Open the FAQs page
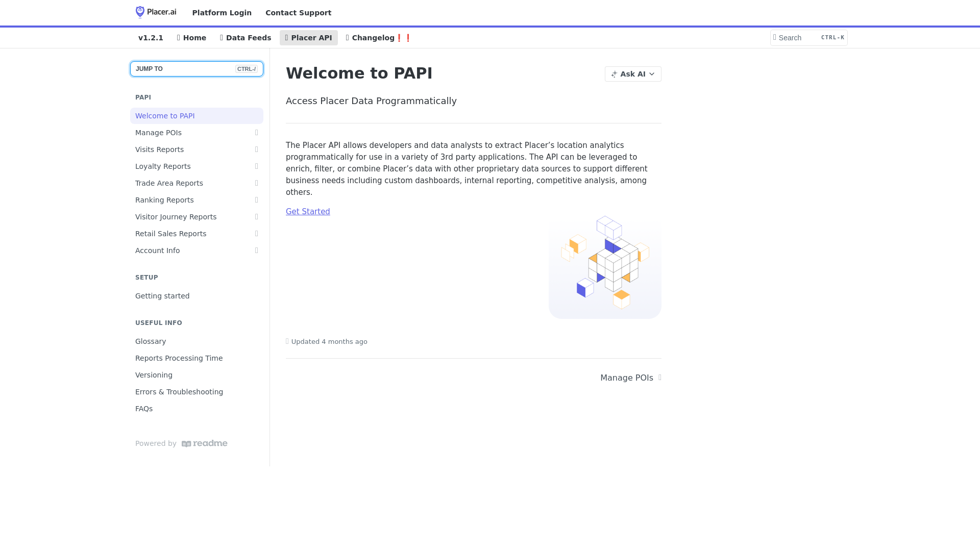The height and width of the screenshot is (551, 980). (197, 409)
